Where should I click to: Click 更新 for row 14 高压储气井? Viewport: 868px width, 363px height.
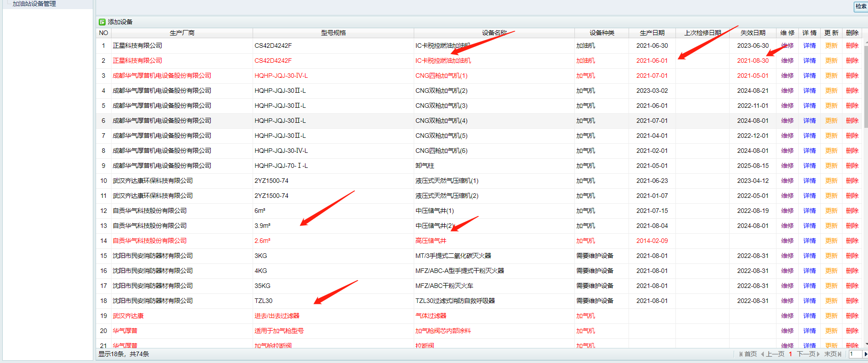831,241
